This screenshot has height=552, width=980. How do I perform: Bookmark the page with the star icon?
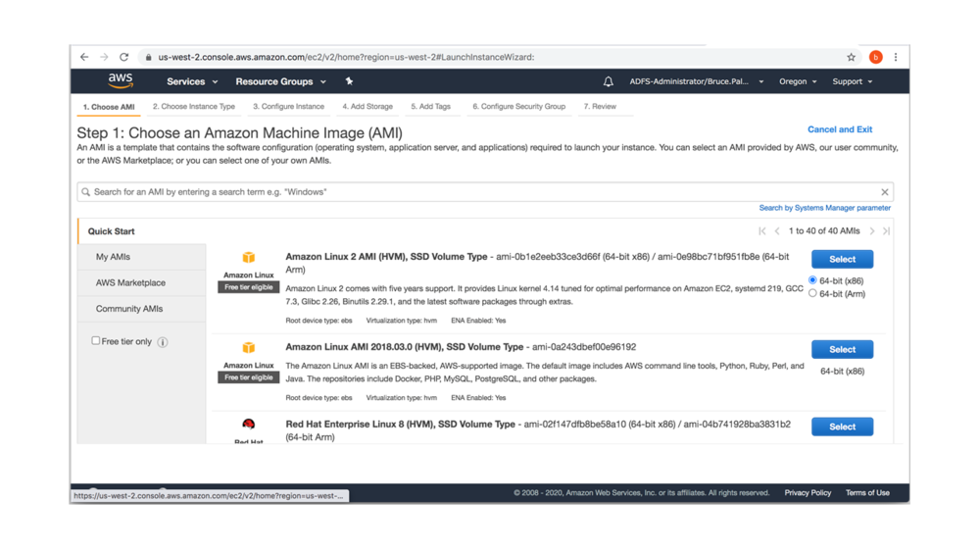pos(852,57)
